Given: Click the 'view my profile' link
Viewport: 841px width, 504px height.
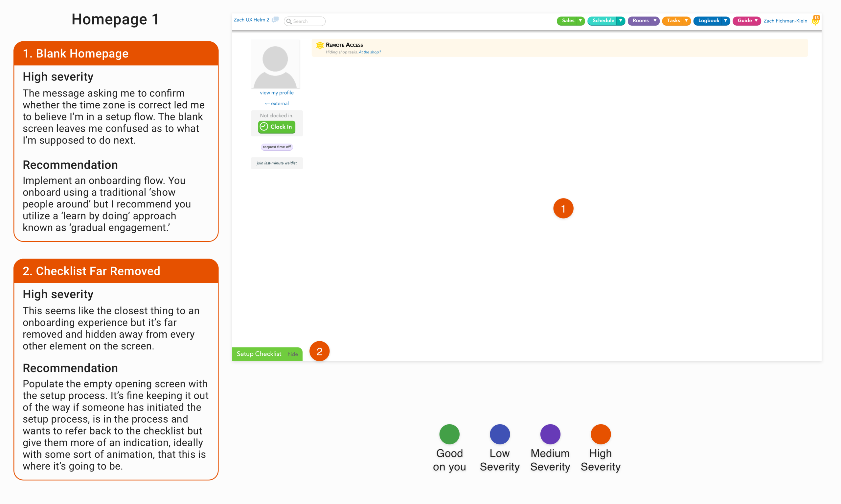Looking at the screenshot, I should tap(276, 93).
